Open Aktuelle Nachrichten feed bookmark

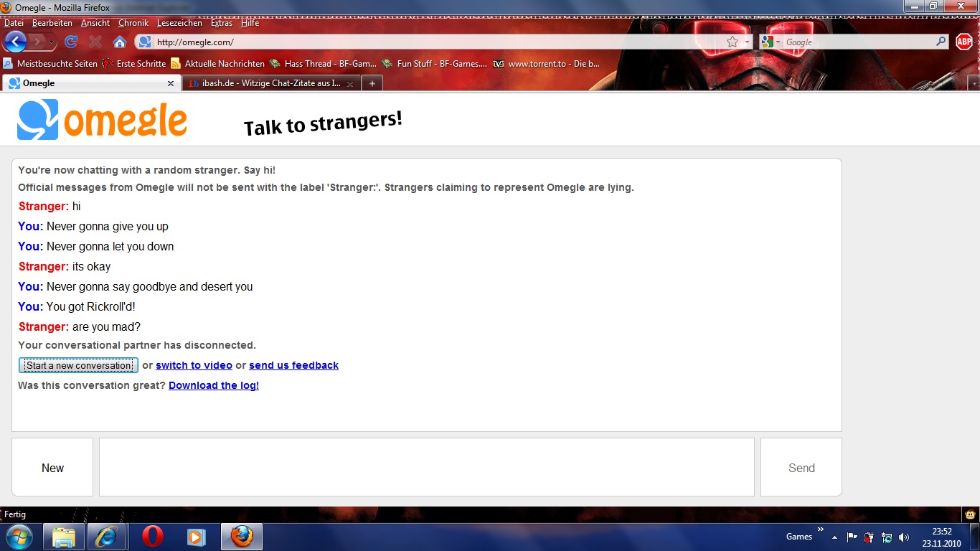(217, 64)
